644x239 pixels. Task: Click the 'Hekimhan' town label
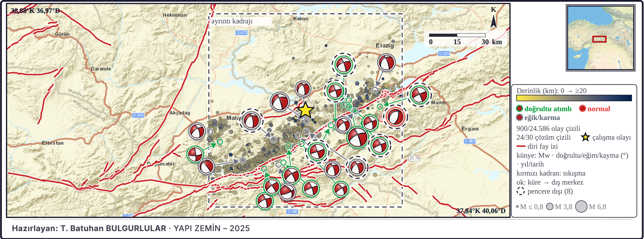pos(175,15)
